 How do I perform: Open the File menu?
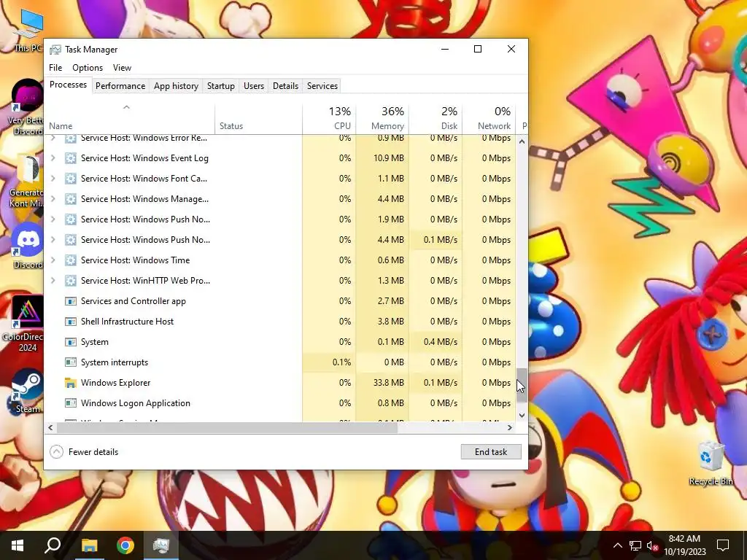point(55,68)
